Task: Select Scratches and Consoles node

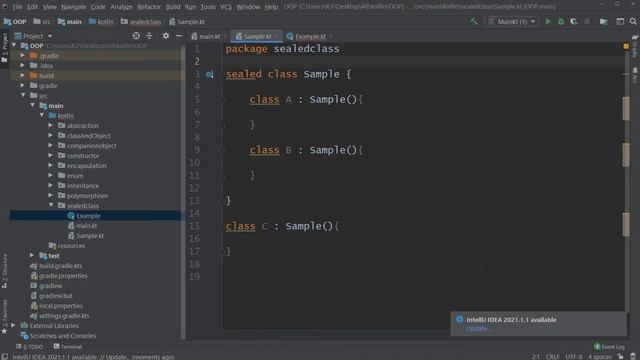Action: click(x=62, y=336)
